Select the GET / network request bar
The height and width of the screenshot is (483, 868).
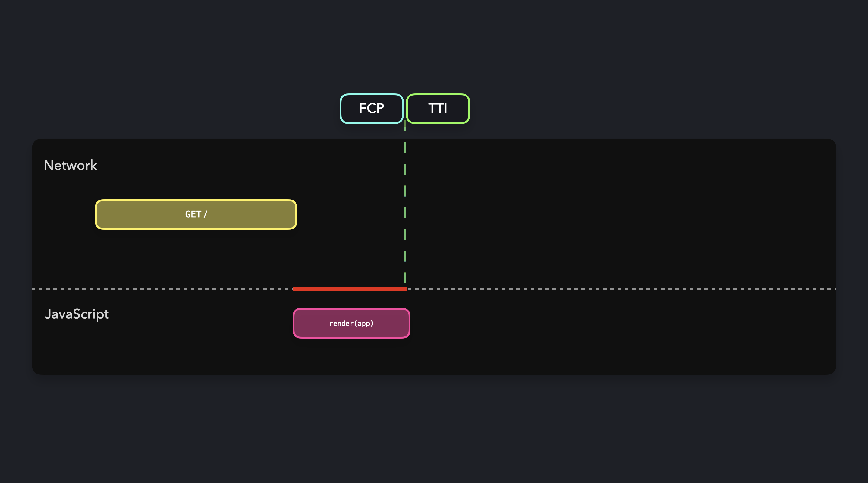pyautogui.click(x=196, y=214)
